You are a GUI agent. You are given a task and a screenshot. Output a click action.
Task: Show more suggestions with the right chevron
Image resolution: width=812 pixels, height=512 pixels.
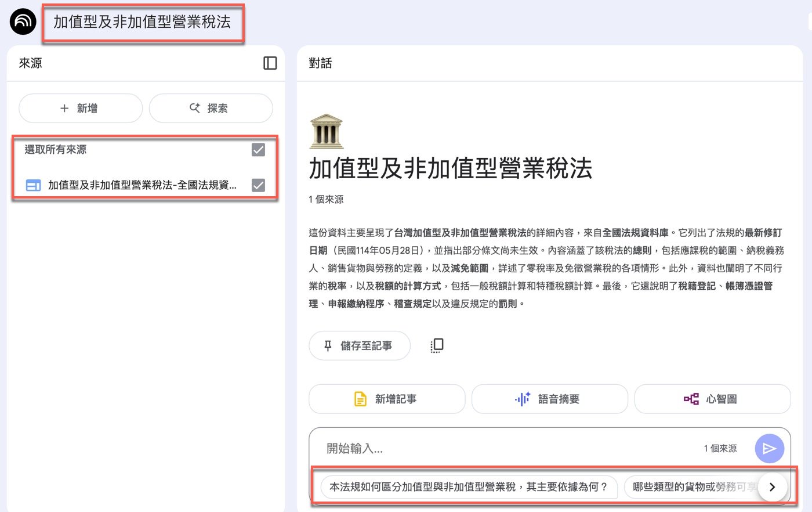coord(772,487)
